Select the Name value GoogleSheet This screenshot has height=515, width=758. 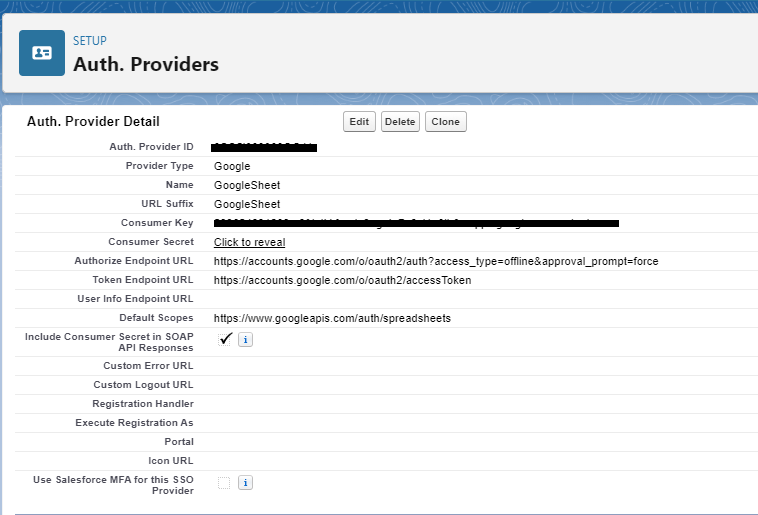pos(247,185)
